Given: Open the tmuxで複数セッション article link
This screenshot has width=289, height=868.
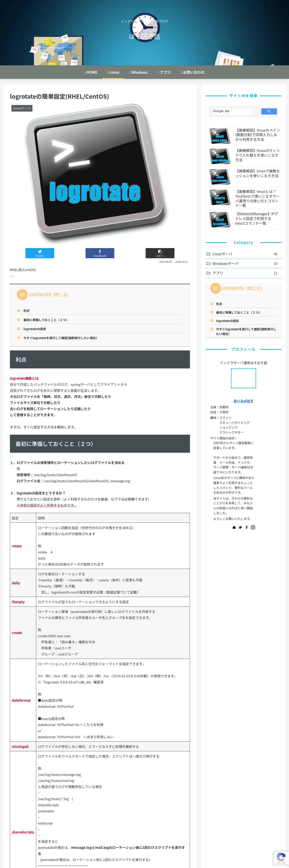Looking at the screenshot, I should [257, 174].
